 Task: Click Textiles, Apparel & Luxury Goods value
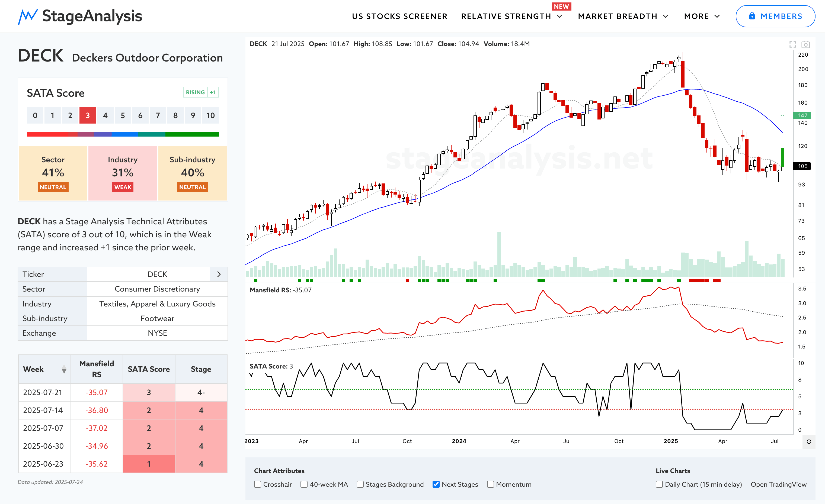point(157,304)
